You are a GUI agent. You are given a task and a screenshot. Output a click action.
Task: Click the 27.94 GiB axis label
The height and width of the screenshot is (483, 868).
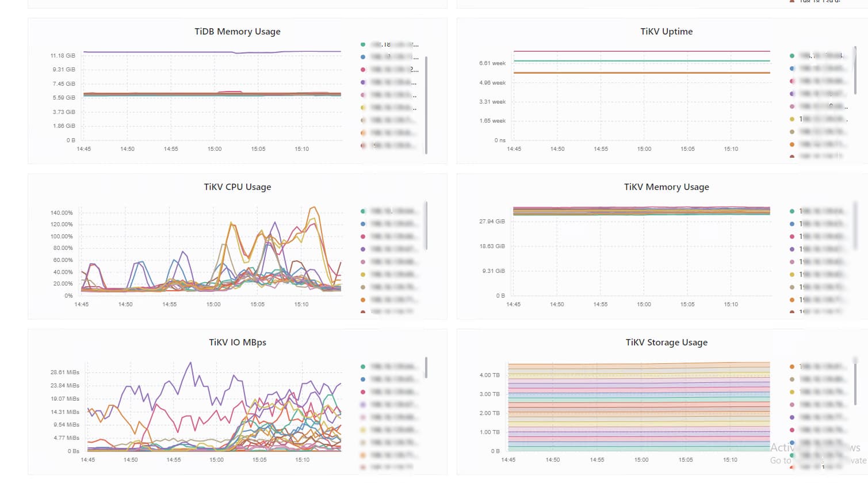coord(492,222)
